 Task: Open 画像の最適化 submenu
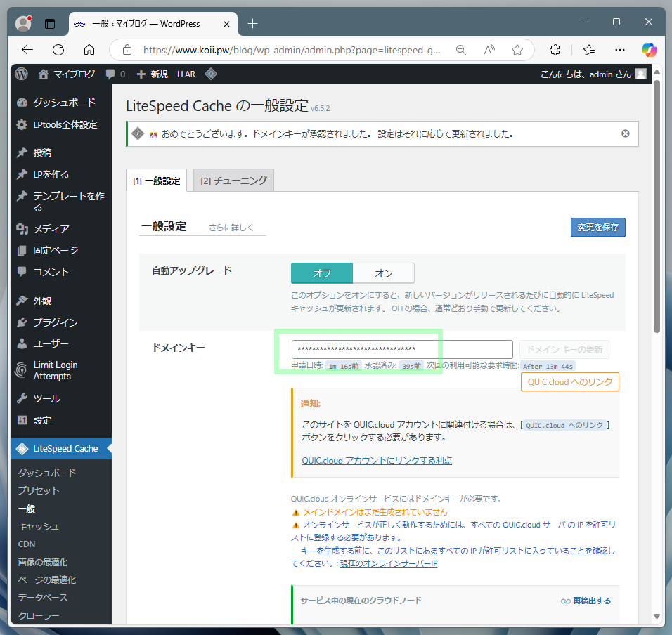coord(43,562)
